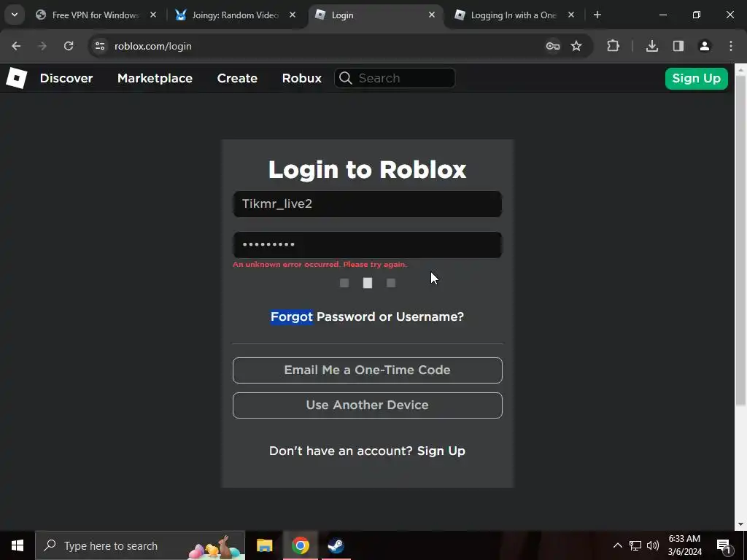Image resolution: width=747 pixels, height=560 pixels.
Task: Open saved passwords key icon
Action: (x=553, y=46)
